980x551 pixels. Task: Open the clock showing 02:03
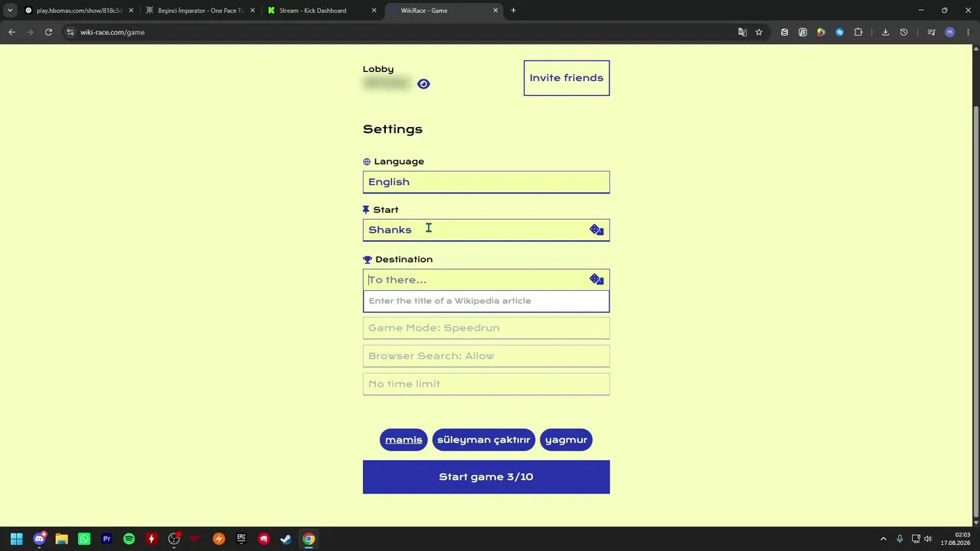pos(955,539)
